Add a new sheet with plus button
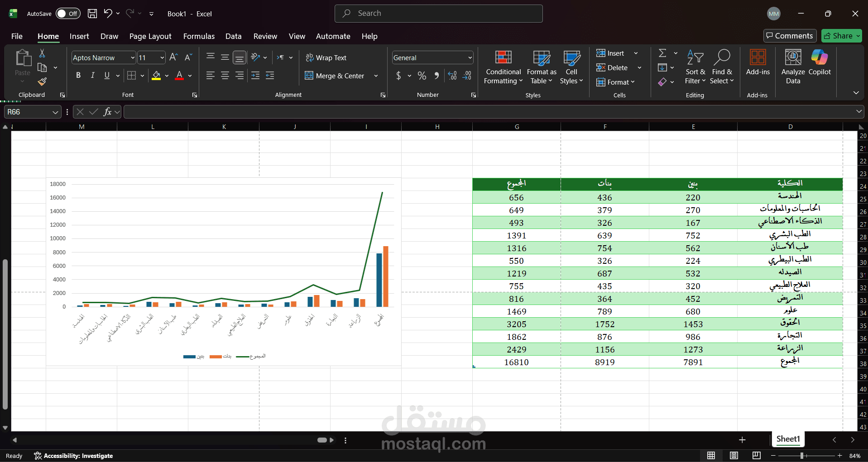868x462 pixels. (x=742, y=440)
